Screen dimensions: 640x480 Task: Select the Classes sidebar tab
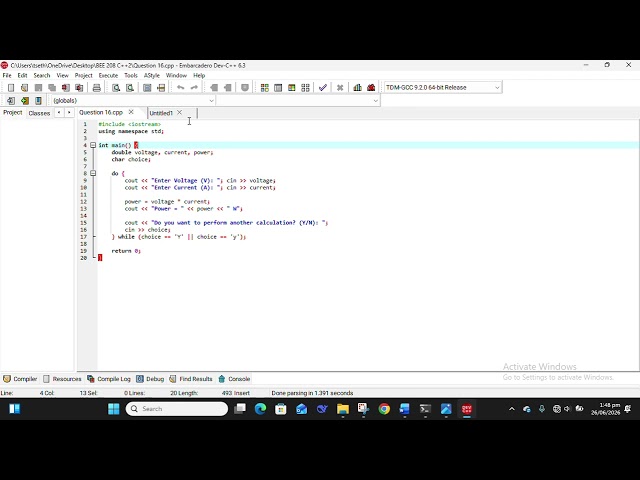(39, 113)
